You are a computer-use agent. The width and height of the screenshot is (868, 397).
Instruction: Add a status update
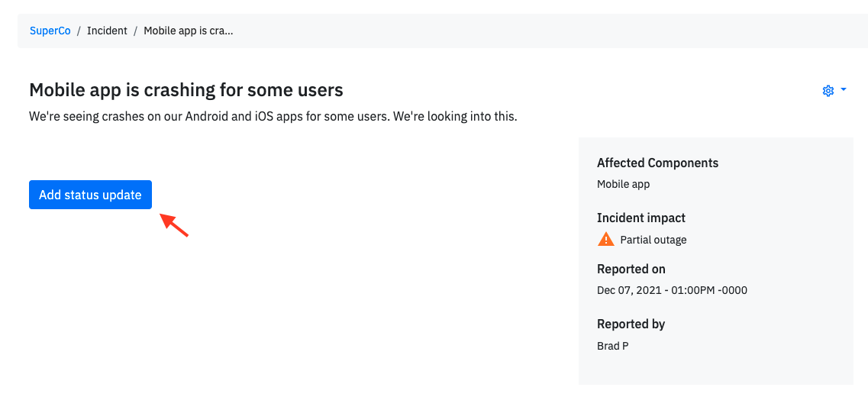[90, 195]
